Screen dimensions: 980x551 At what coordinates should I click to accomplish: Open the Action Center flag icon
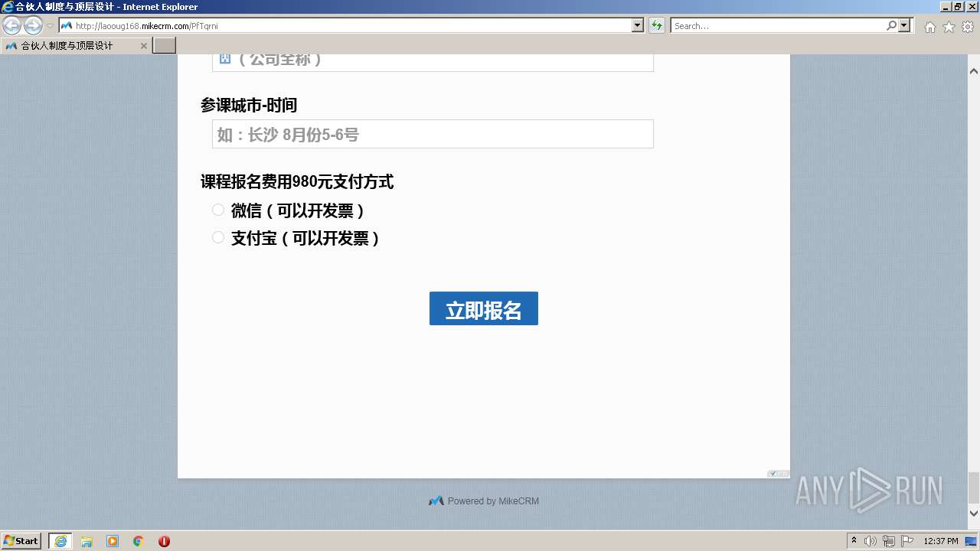[907, 541]
